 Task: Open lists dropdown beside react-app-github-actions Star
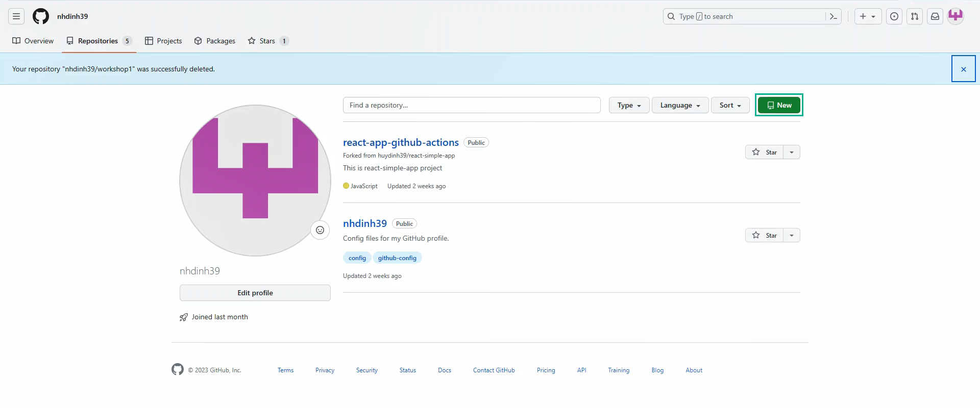792,152
